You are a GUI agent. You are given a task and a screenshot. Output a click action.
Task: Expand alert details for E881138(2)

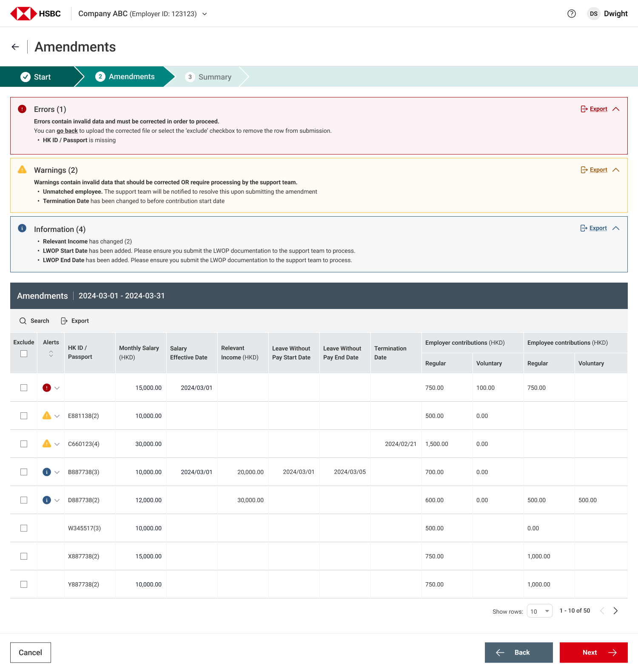(57, 416)
